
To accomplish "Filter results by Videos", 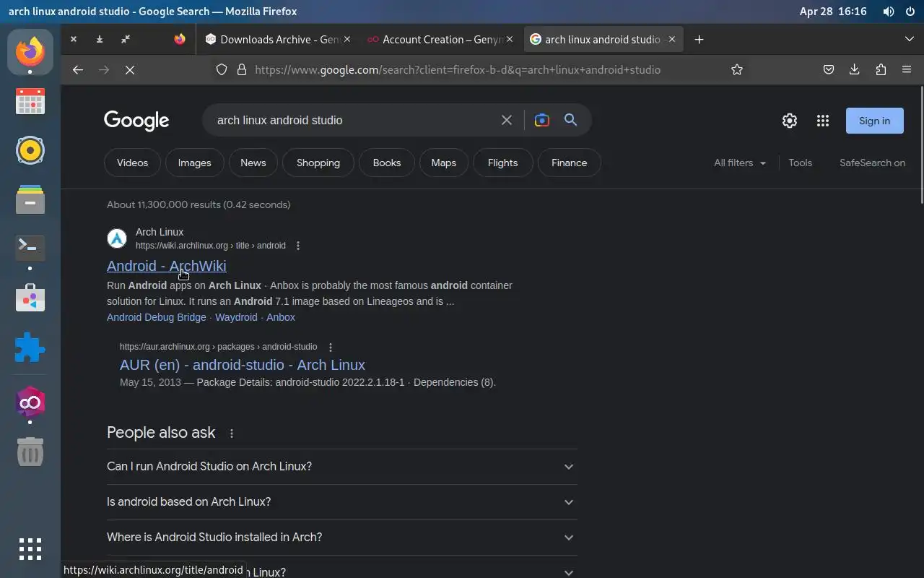I will tap(132, 163).
